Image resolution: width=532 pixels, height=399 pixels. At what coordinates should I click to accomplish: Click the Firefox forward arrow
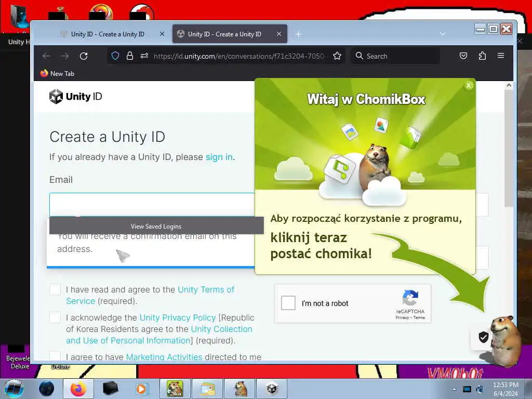coord(65,56)
